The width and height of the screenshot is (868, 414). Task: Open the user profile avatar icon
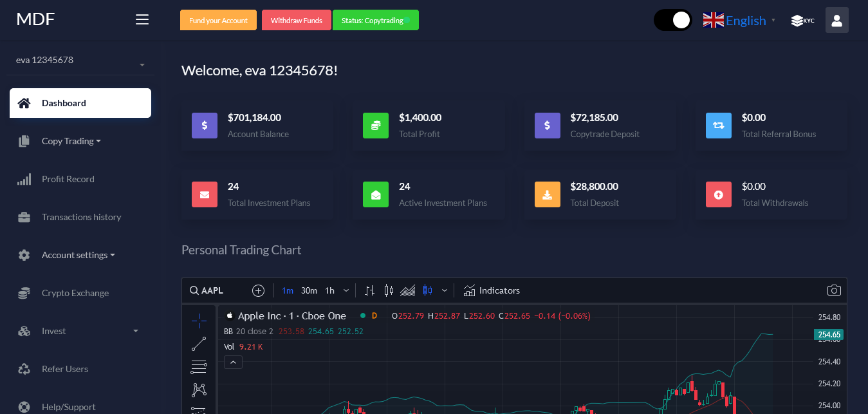836,21
